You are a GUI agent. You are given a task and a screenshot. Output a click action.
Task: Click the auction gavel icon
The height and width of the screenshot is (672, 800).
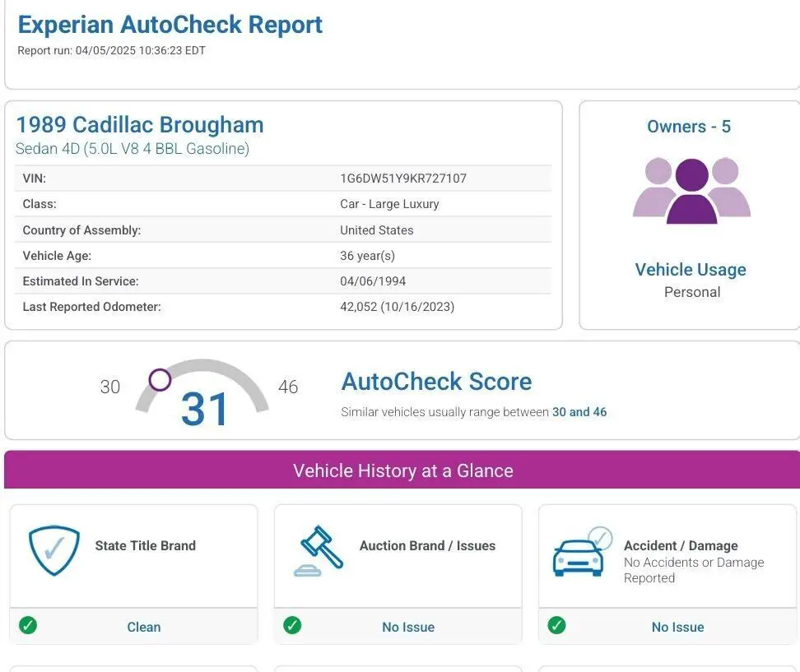pyautogui.click(x=319, y=550)
